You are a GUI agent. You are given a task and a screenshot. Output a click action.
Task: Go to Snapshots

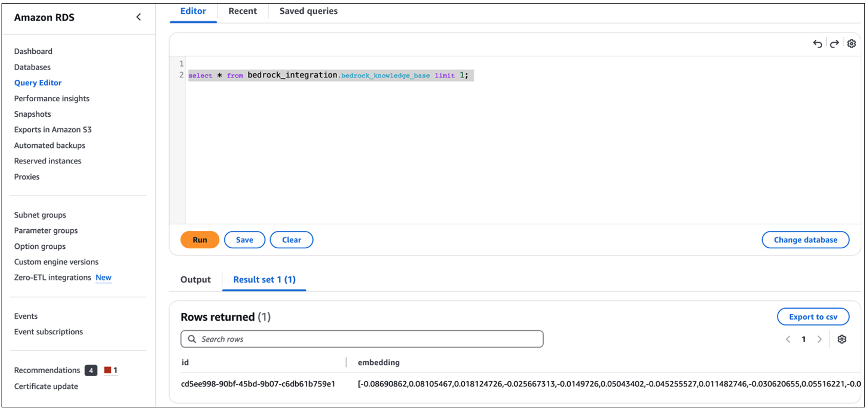tap(33, 114)
